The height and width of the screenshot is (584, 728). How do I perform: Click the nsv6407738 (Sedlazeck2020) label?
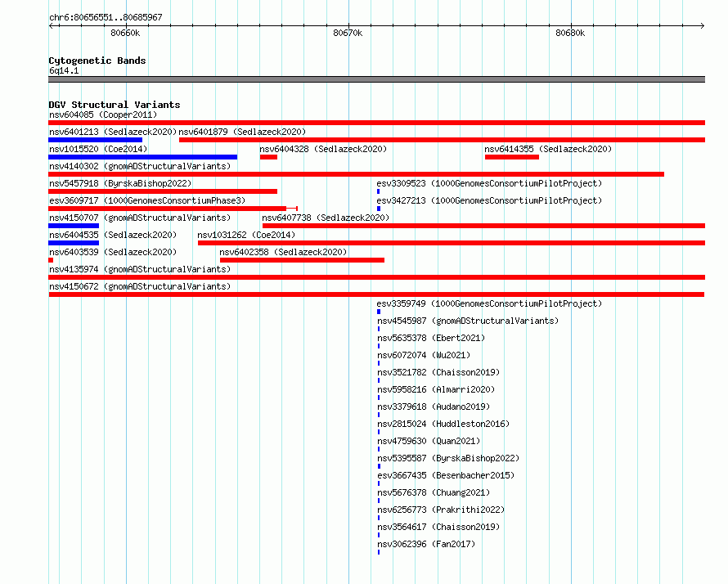pos(326,218)
